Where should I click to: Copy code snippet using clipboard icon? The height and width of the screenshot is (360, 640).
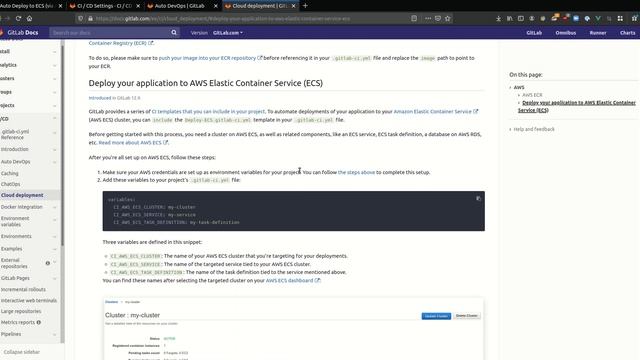pos(478,199)
